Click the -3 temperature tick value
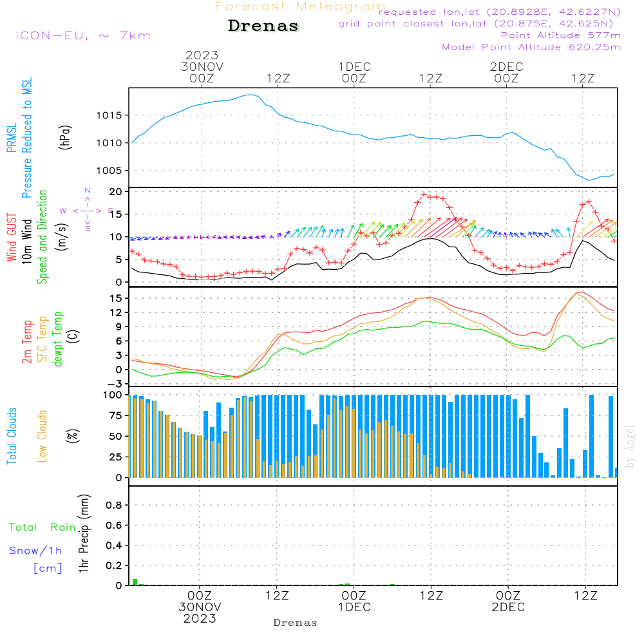The image size is (644, 644). [x=114, y=384]
